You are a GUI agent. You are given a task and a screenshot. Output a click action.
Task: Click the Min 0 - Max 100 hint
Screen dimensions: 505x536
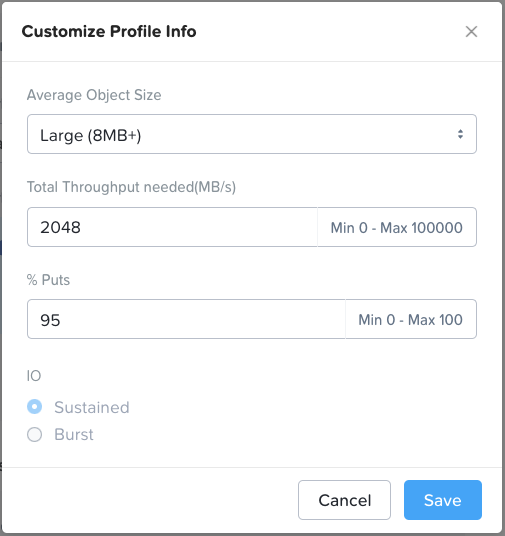(x=410, y=320)
